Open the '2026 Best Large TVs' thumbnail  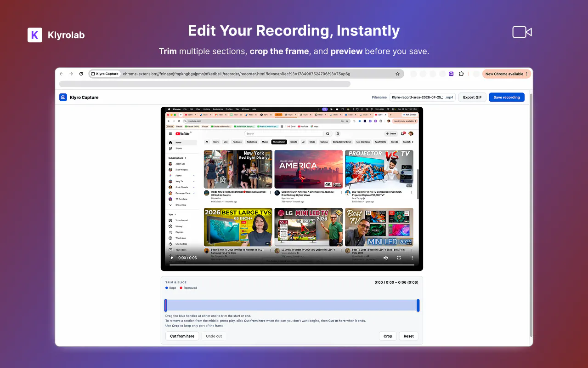[238, 227]
